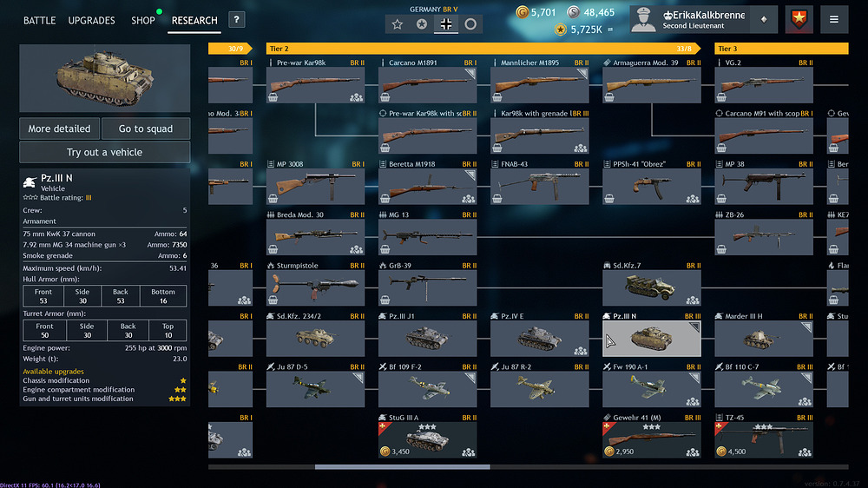Open the hamburger main menu
The height and width of the screenshot is (488, 868).
pyautogui.click(x=833, y=20)
